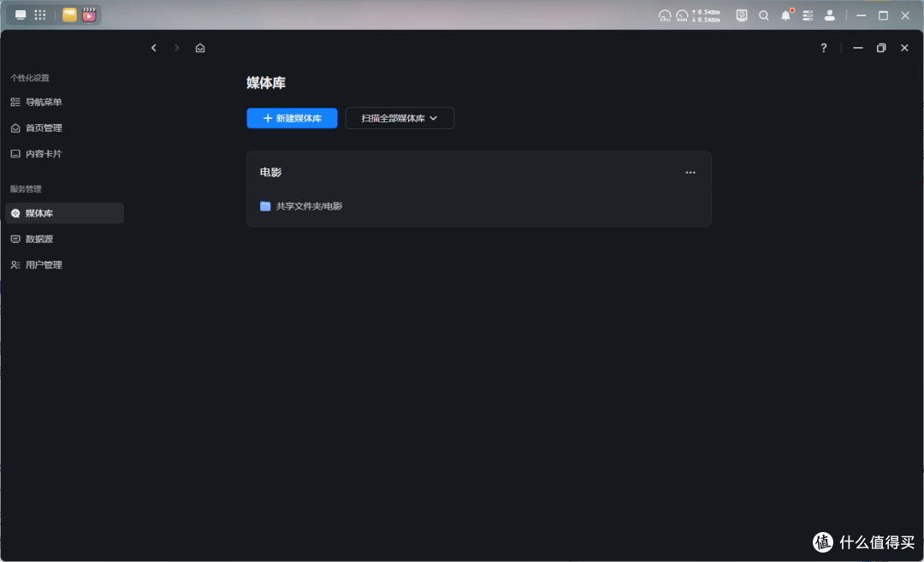Screen dimensions: 924x562
Task: Open the user account icon
Action: pyautogui.click(x=830, y=16)
